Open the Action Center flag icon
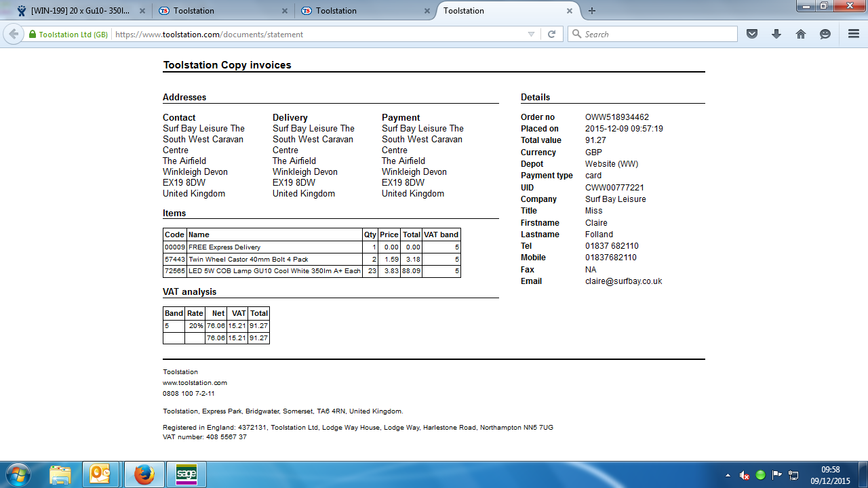The height and width of the screenshot is (488, 868). pyautogui.click(x=777, y=475)
